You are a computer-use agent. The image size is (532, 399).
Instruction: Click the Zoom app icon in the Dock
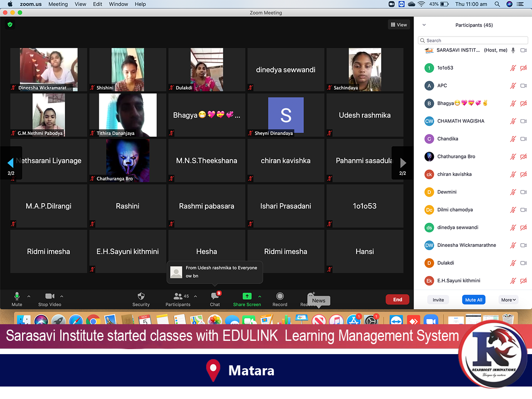(431, 320)
